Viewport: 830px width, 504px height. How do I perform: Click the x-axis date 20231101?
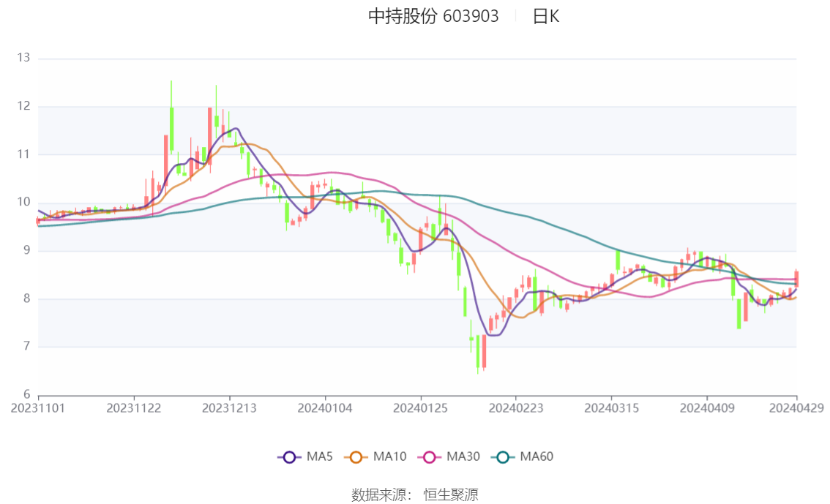click(x=38, y=408)
